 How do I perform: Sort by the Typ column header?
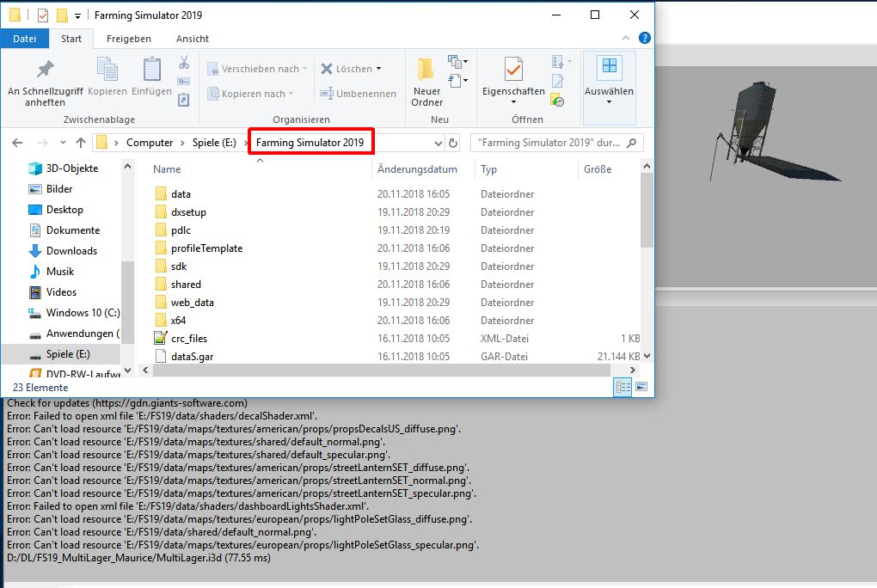coord(488,169)
